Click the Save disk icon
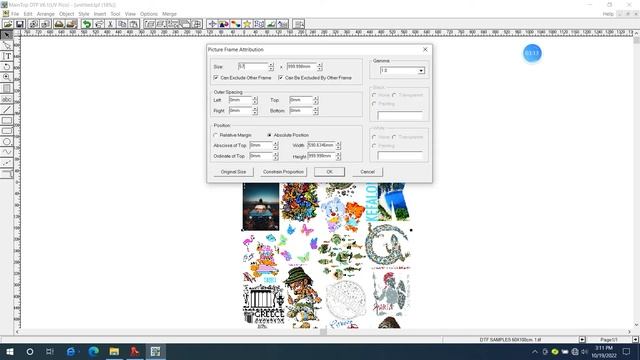Image resolution: width=640 pixels, height=360 pixels. 19,24
